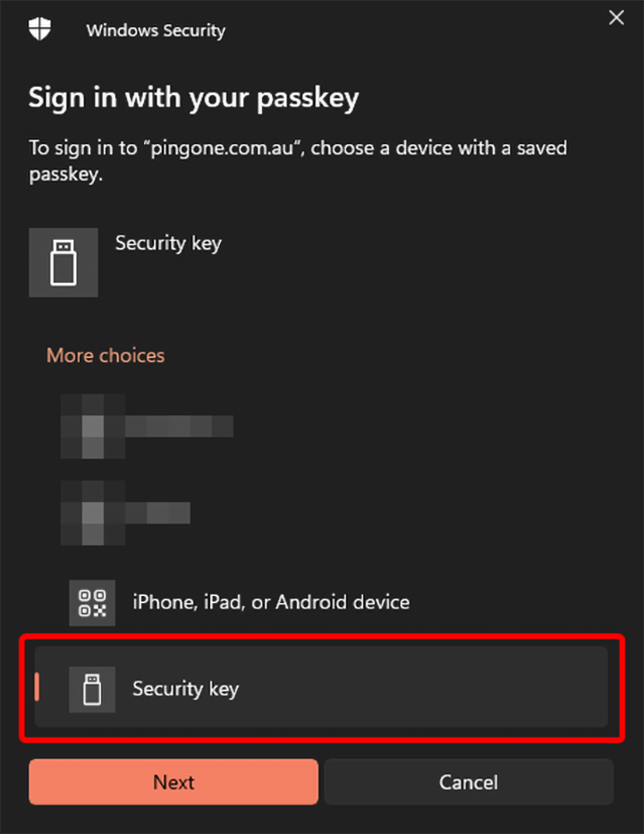The height and width of the screenshot is (834, 644).
Task: Choose the second blurred passkey option text
Action: point(157,513)
